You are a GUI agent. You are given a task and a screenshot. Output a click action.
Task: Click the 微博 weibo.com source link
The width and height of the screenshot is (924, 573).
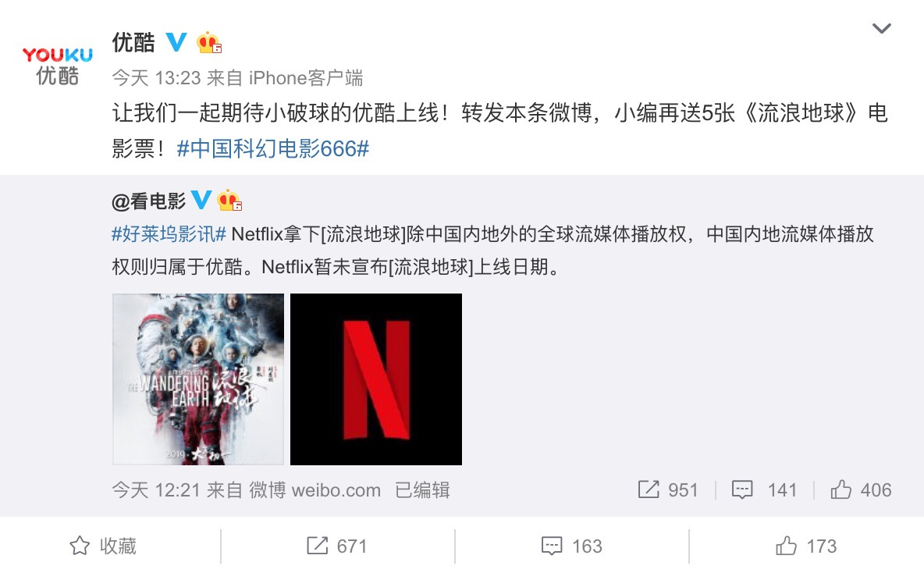click(x=315, y=490)
